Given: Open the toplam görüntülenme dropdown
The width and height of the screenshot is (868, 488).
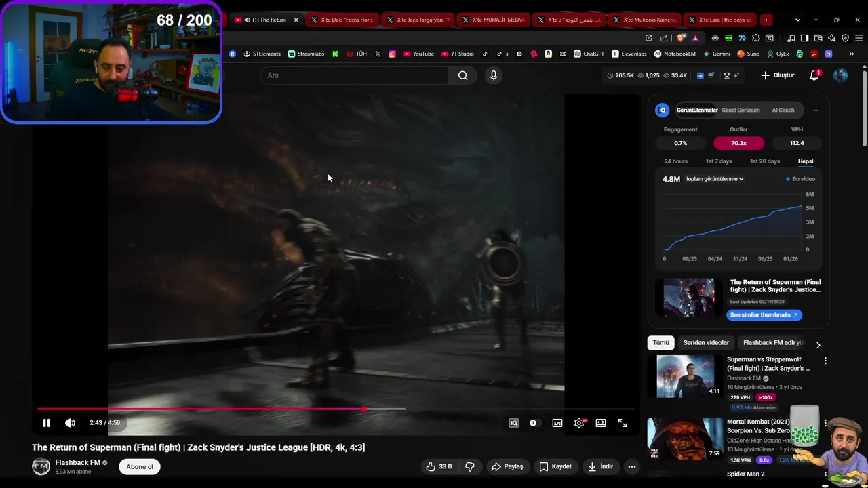Looking at the screenshot, I should coord(715,179).
